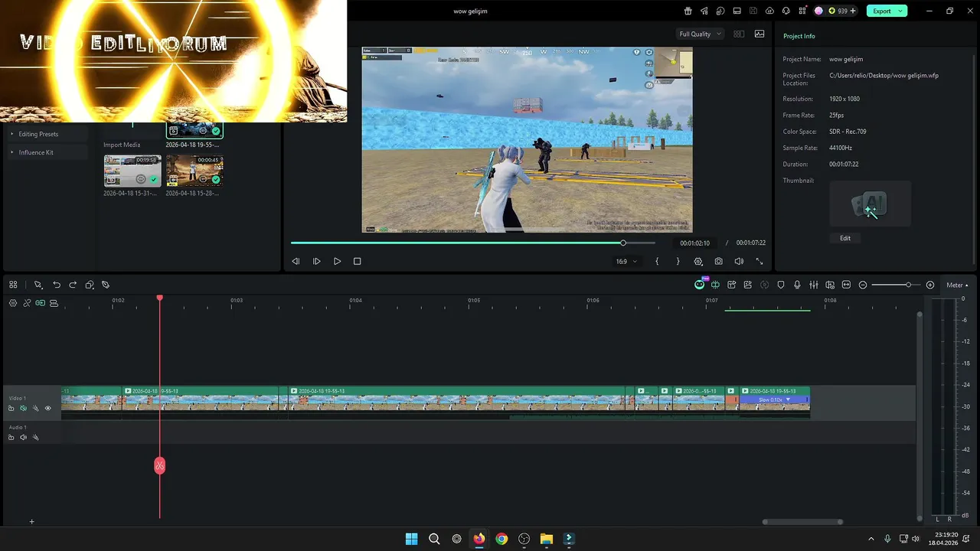Click Import Media label
The image size is (980, 551).
pyautogui.click(x=122, y=145)
